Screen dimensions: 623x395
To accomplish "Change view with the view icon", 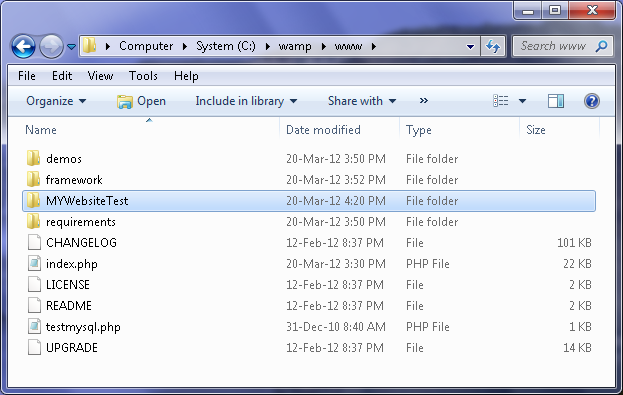I will (500, 101).
